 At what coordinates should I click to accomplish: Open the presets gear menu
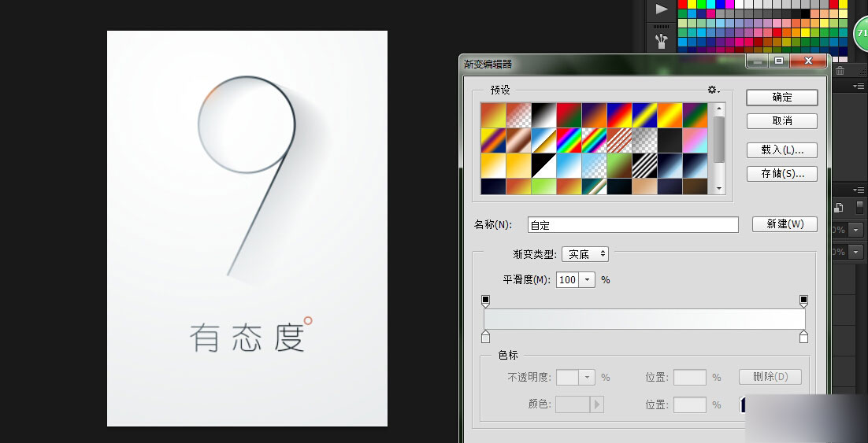pos(714,90)
